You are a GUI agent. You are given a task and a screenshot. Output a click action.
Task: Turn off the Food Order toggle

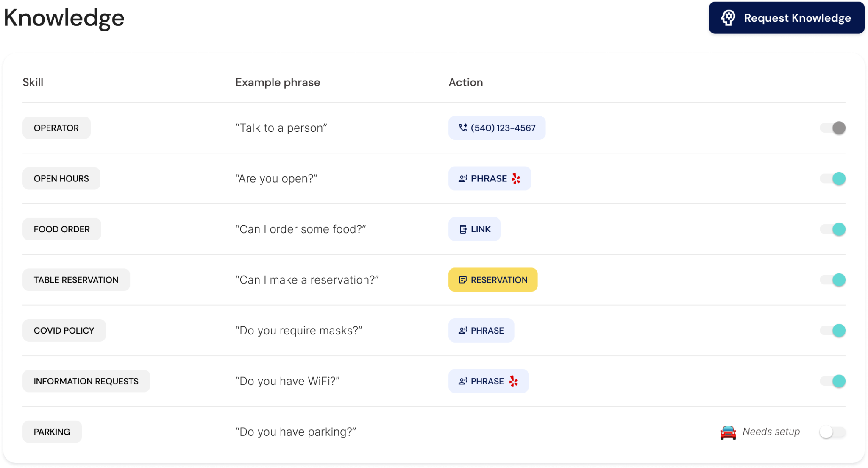832,229
